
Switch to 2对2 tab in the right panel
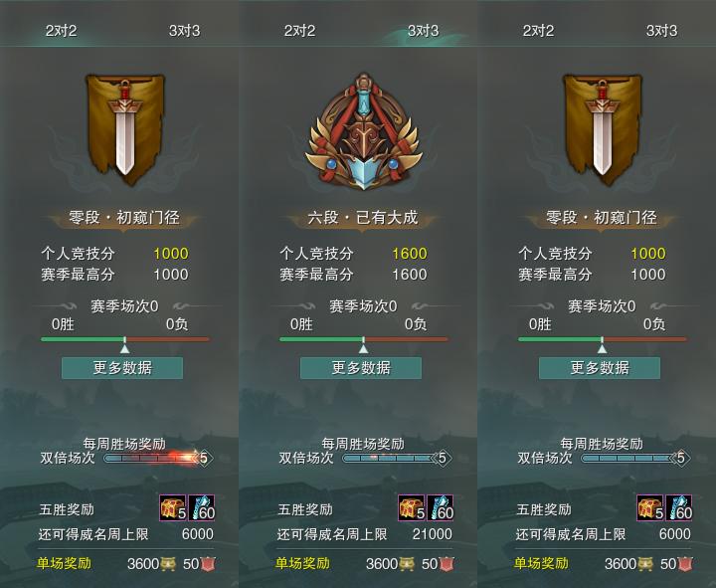click(x=538, y=31)
